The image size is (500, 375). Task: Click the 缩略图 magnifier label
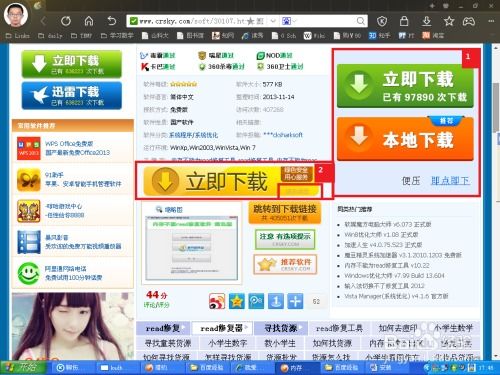(169, 210)
